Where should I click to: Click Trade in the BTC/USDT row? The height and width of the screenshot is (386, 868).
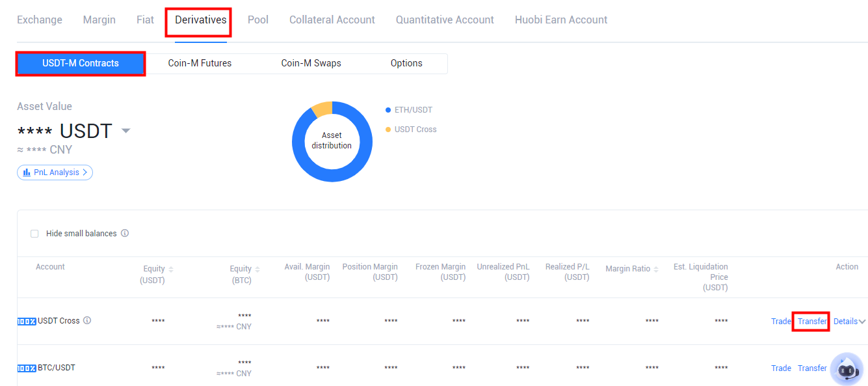(x=781, y=368)
